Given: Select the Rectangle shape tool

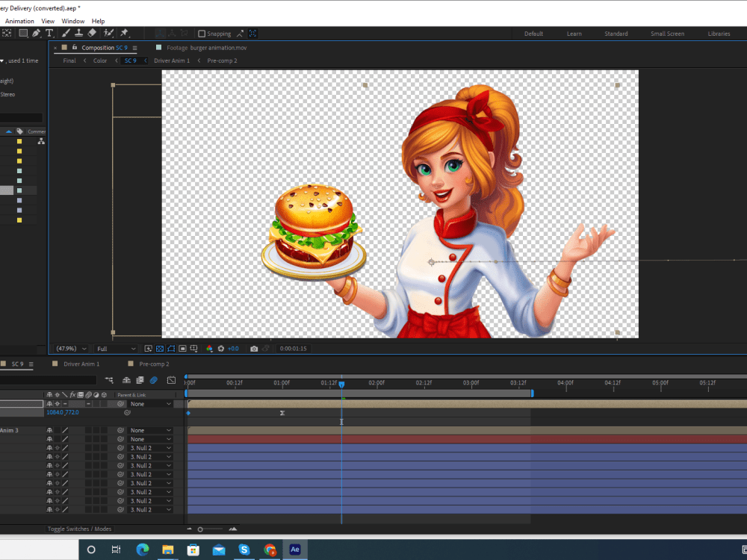Looking at the screenshot, I should click(x=23, y=33).
